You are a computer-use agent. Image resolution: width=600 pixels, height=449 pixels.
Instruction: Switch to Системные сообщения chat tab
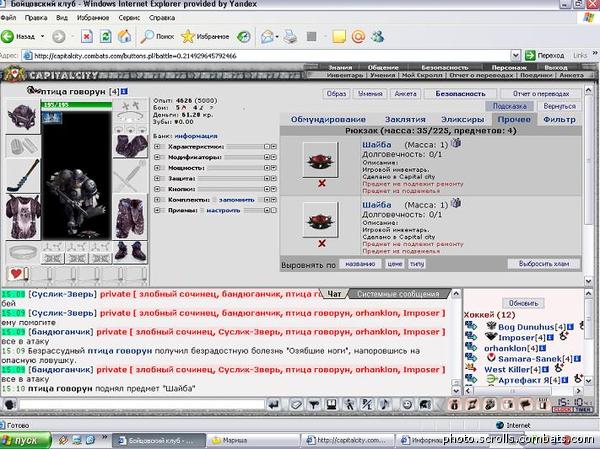click(x=398, y=294)
